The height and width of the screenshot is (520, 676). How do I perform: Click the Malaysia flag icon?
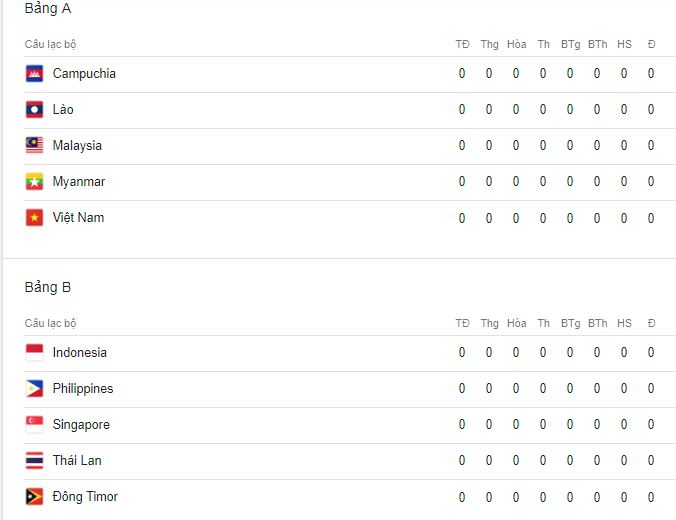(34, 145)
